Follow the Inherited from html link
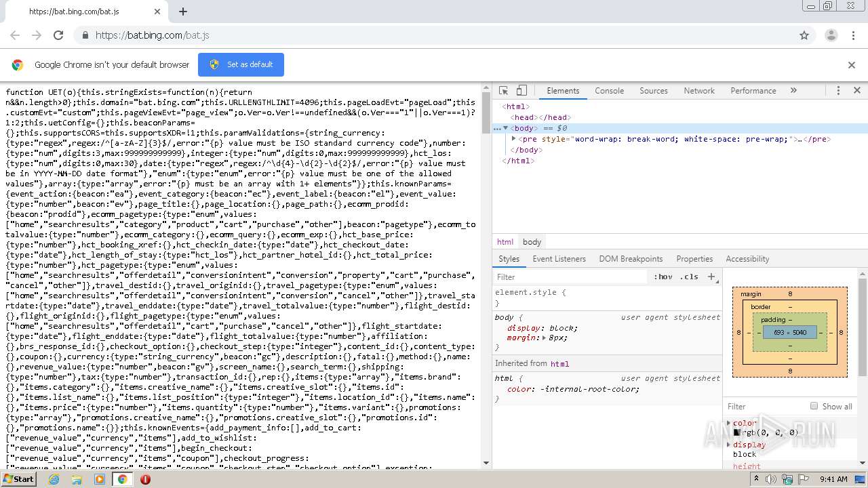This screenshot has height=488, width=868. [559, 364]
